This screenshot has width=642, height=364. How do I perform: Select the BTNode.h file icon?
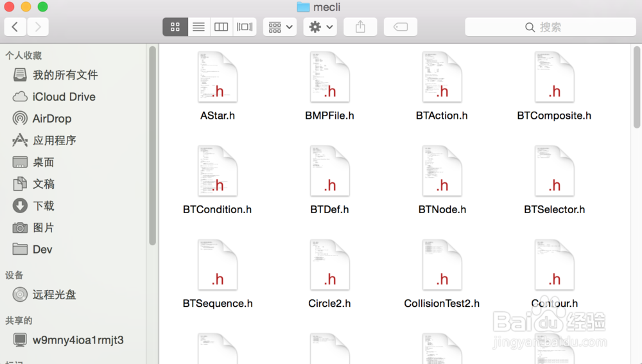(x=442, y=171)
